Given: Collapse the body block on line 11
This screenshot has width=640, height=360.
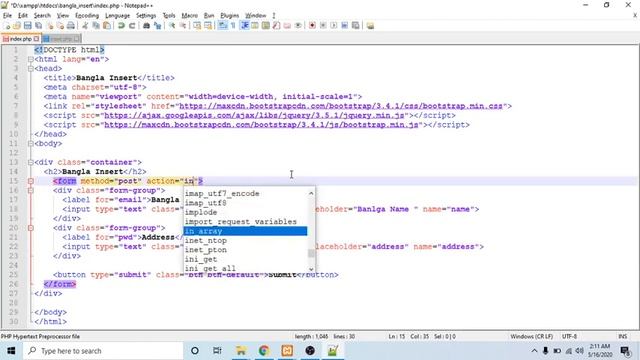Looking at the screenshot, I should (31, 144).
